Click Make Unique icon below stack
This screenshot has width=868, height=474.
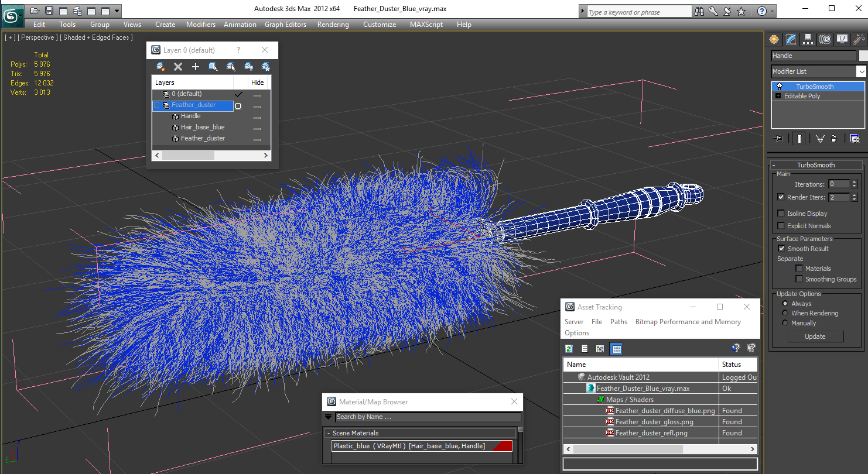[820, 139]
